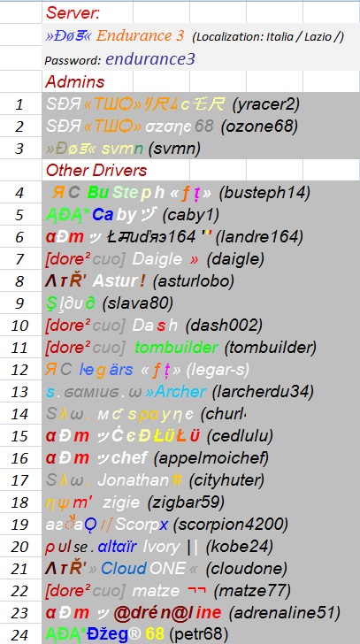Click the svmn admin cell
Screen dimensions: 360x644
(201, 148)
